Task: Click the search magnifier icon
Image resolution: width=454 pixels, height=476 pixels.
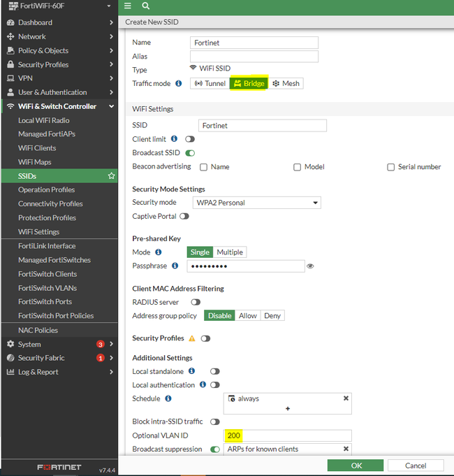Action: click(145, 6)
